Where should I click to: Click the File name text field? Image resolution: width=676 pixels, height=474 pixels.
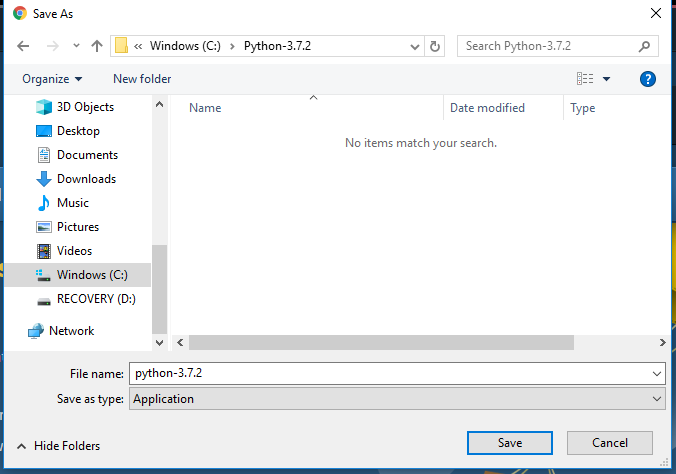(390, 373)
